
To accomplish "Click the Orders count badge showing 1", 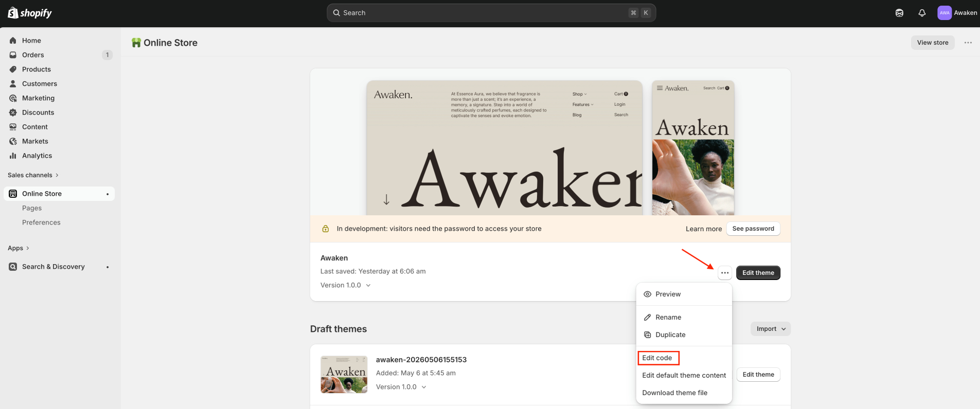I will 108,55.
